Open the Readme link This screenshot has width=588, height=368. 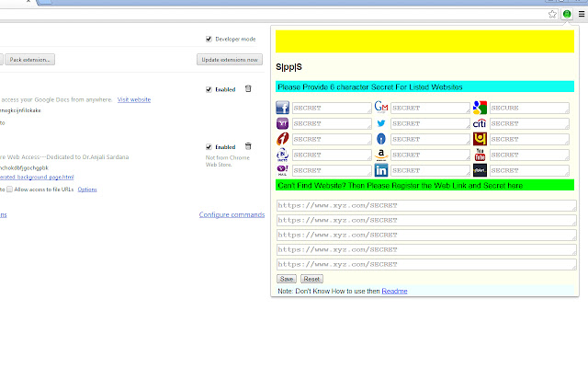pos(394,291)
